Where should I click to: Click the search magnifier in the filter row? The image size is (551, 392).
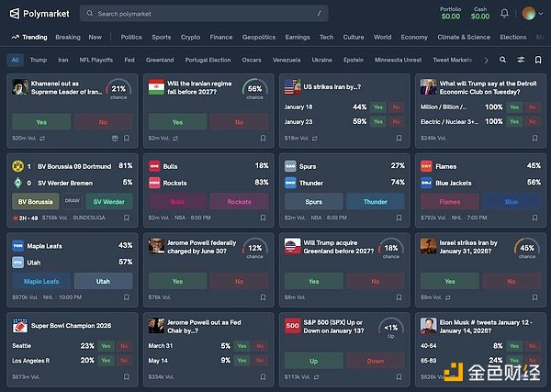[x=502, y=60]
